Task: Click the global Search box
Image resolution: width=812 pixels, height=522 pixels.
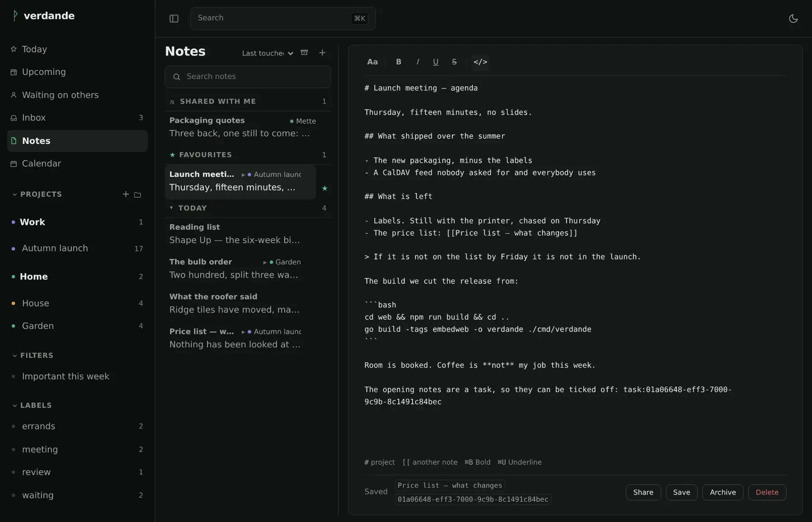Action: [283, 18]
